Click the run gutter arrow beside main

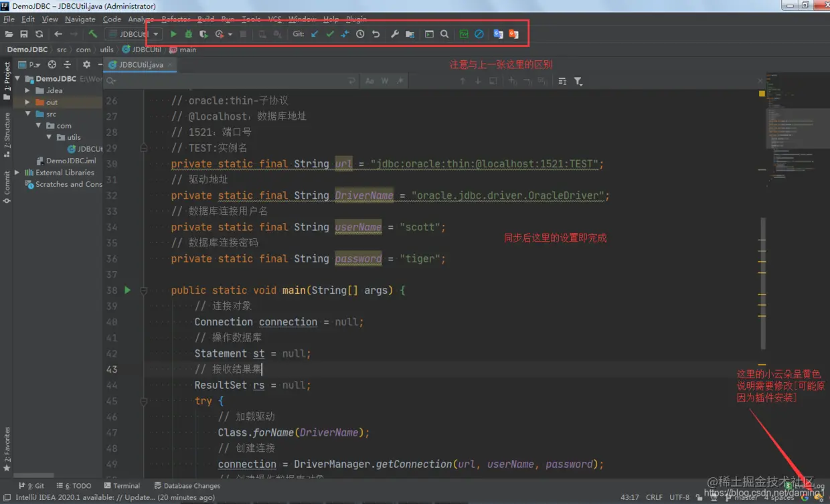point(127,290)
